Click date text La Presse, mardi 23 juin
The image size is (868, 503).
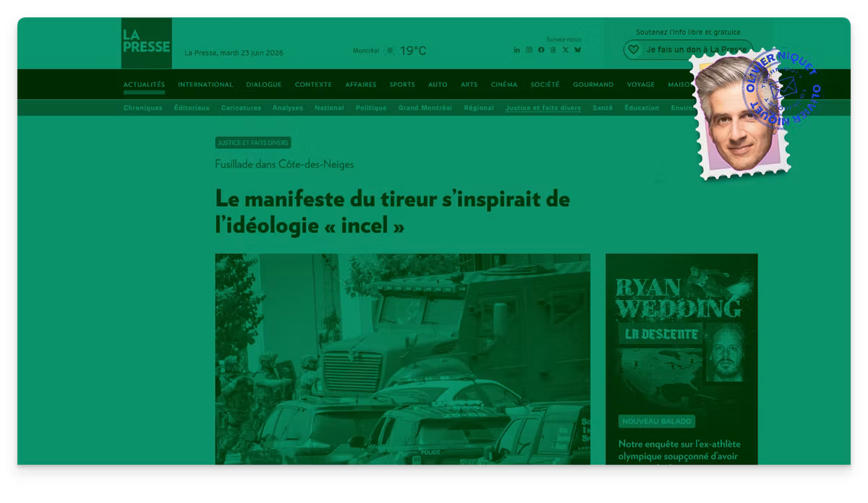tap(234, 53)
